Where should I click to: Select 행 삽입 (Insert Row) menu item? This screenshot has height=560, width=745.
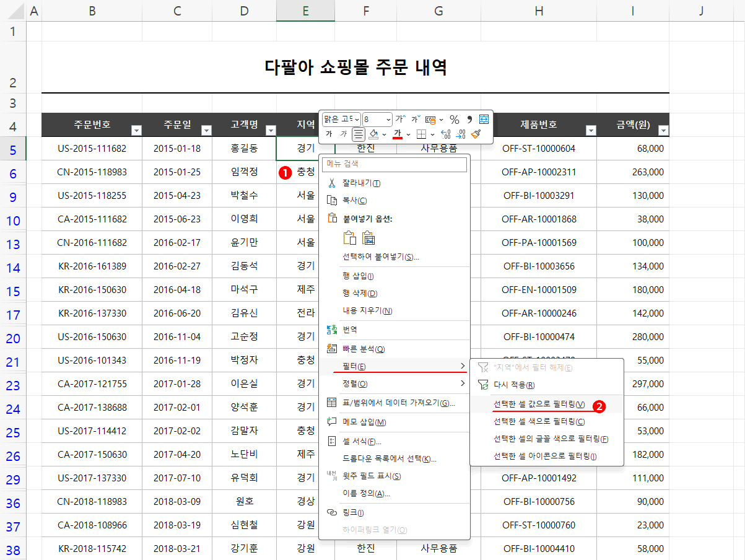394,276
